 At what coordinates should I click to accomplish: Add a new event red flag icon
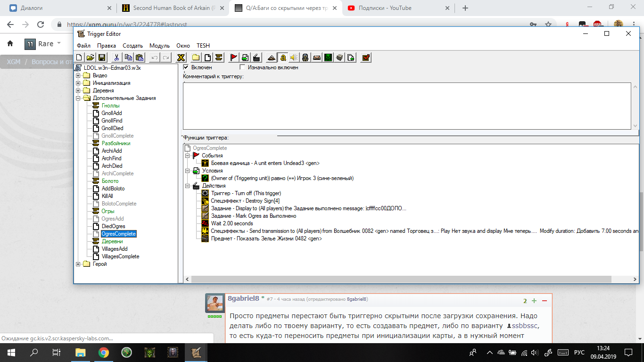pyautogui.click(x=233, y=58)
